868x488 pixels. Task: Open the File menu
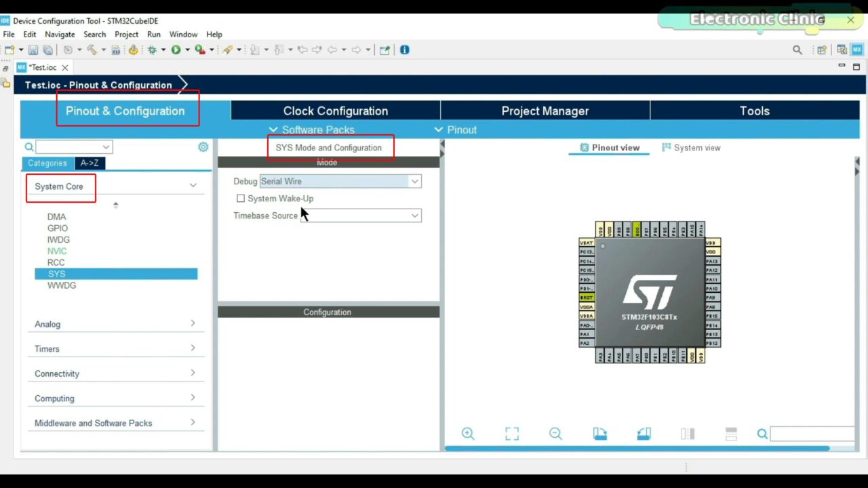pos(9,34)
